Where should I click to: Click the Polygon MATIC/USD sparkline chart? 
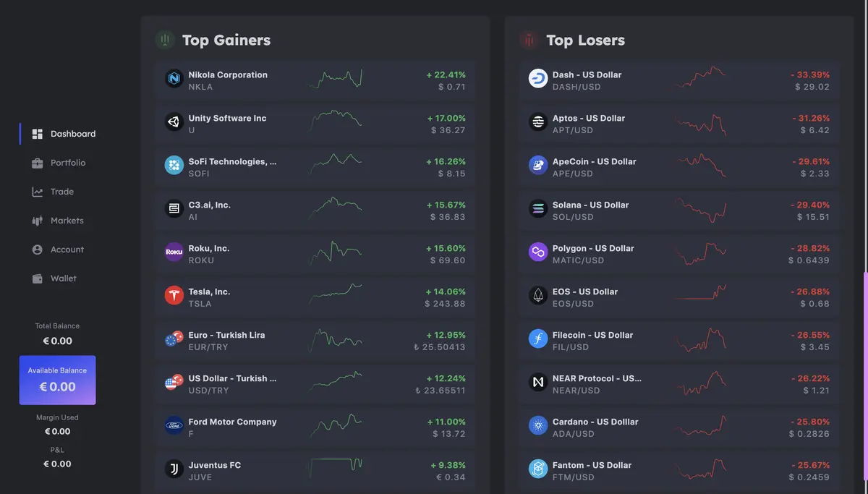click(x=700, y=252)
